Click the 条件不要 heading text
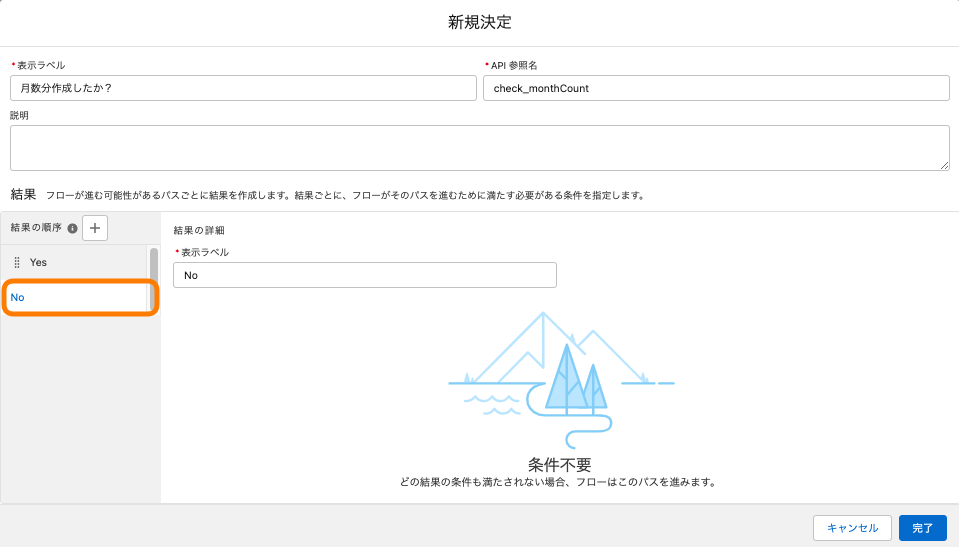Viewport: 959px width, 547px height. (560, 464)
